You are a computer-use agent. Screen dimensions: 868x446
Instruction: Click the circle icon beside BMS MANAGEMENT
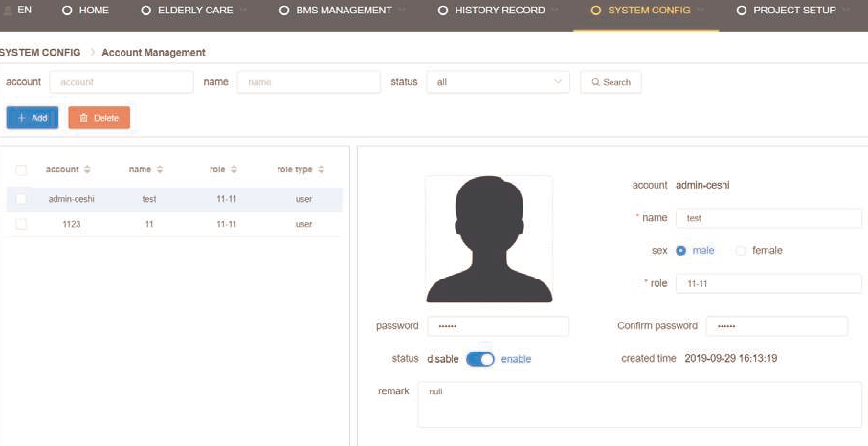[x=284, y=11]
